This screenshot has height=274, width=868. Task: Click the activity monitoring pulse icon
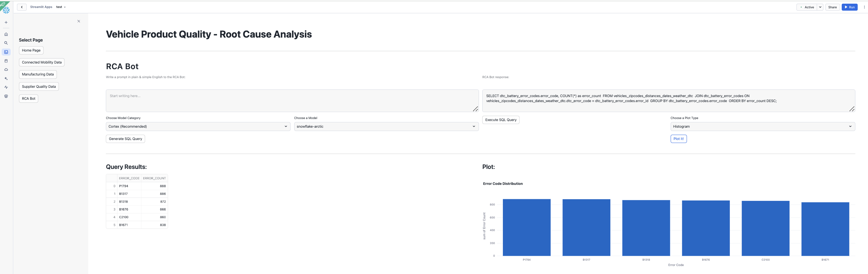[x=6, y=87]
